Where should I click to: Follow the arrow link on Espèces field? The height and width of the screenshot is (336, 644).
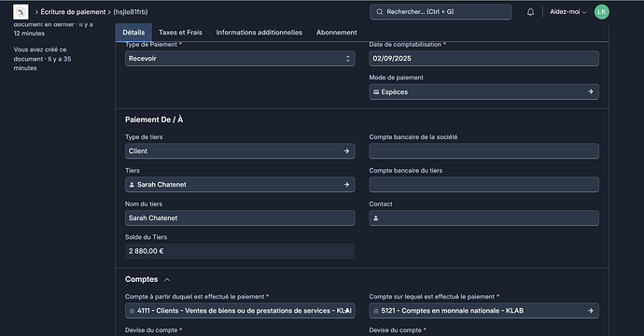(590, 91)
